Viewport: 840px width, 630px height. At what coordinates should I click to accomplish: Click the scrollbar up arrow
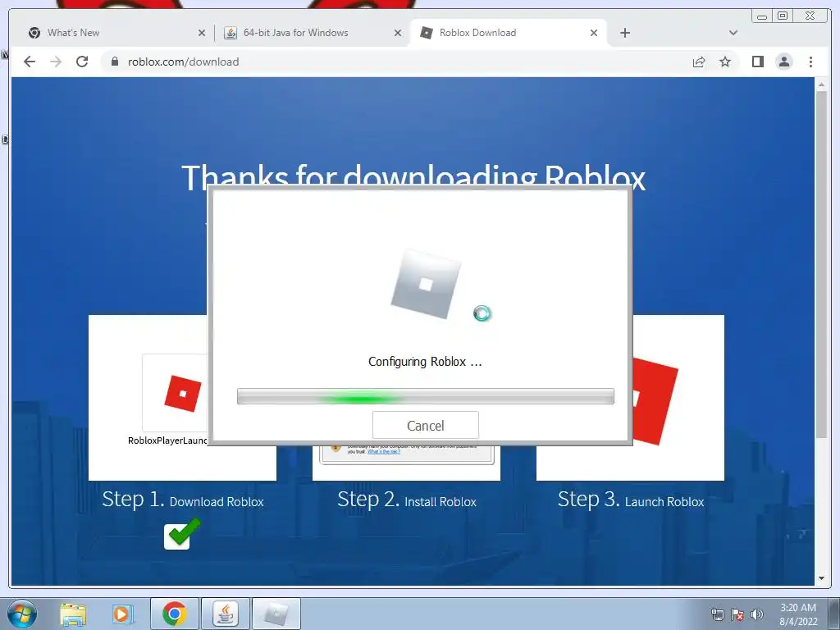[821, 84]
